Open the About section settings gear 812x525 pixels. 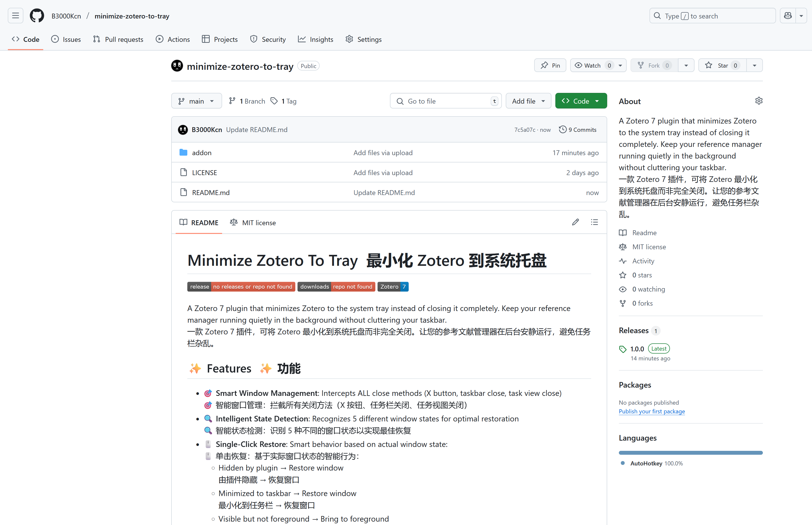click(x=759, y=101)
